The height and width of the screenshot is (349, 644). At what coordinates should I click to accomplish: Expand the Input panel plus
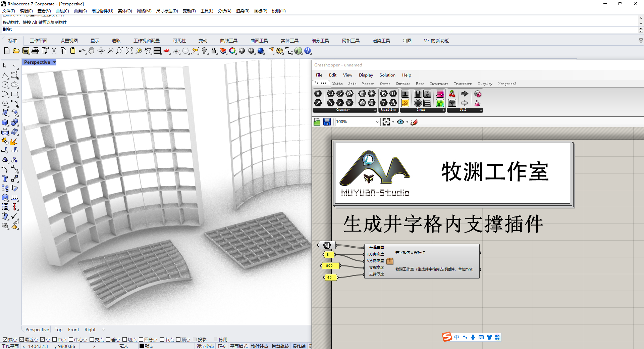443,110
